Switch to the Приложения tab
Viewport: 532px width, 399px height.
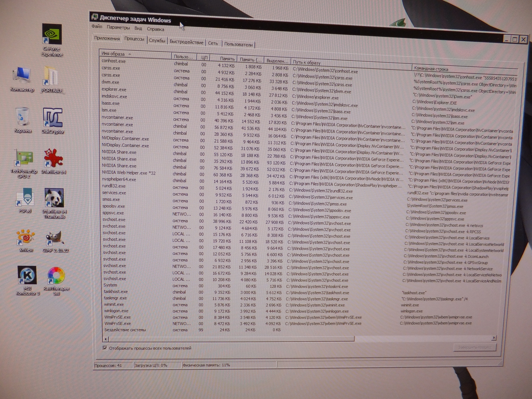(x=107, y=38)
